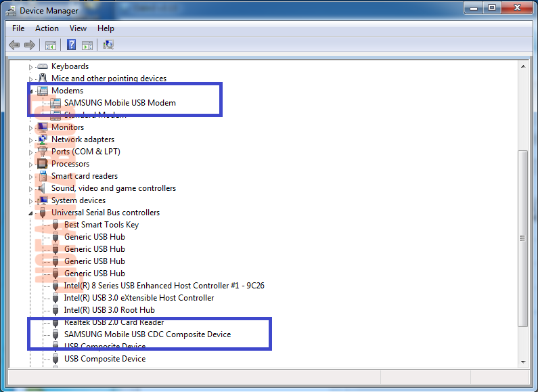Image resolution: width=538 pixels, height=392 pixels.
Task: Open the Help menu
Action: click(x=106, y=28)
